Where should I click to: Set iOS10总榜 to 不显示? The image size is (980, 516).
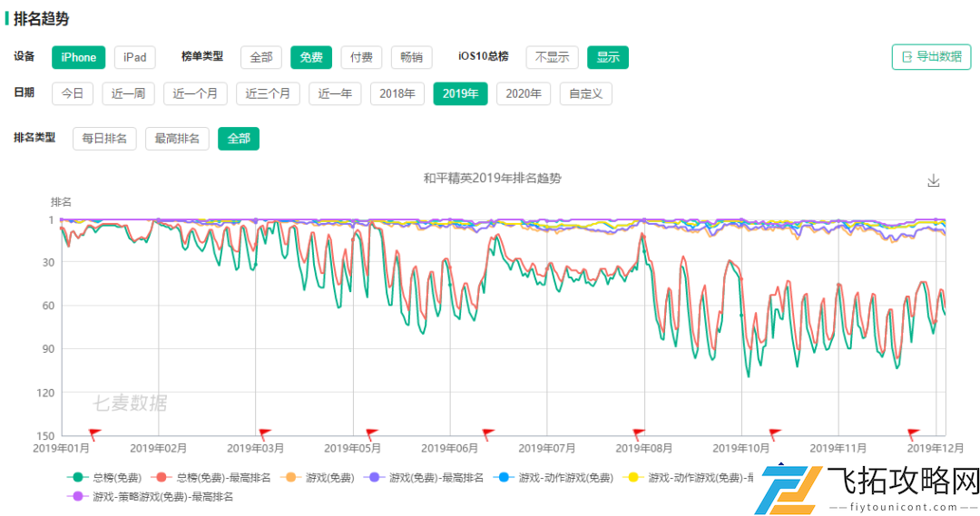[552, 57]
